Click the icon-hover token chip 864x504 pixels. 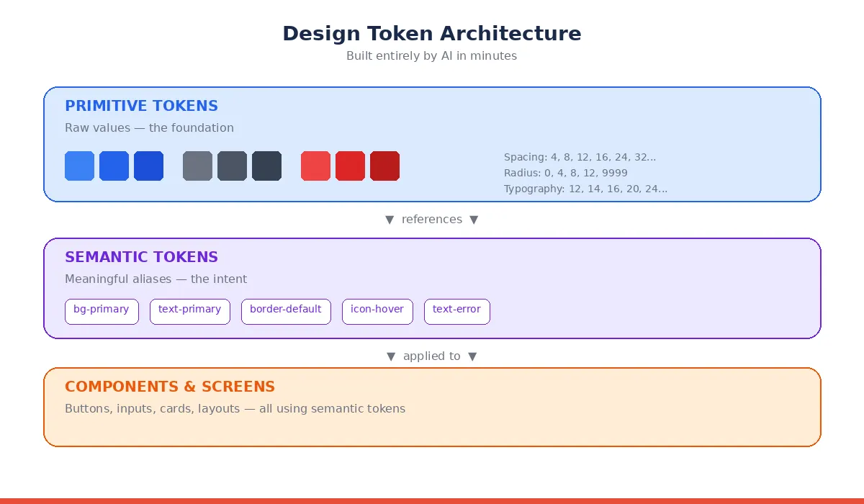(x=377, y=312)
